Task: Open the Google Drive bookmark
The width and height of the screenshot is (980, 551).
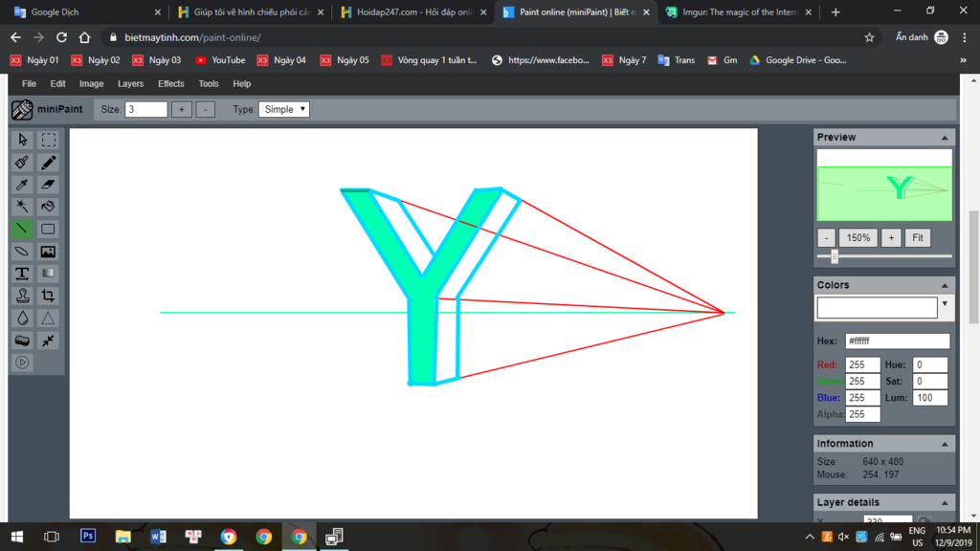Action: 798,60
